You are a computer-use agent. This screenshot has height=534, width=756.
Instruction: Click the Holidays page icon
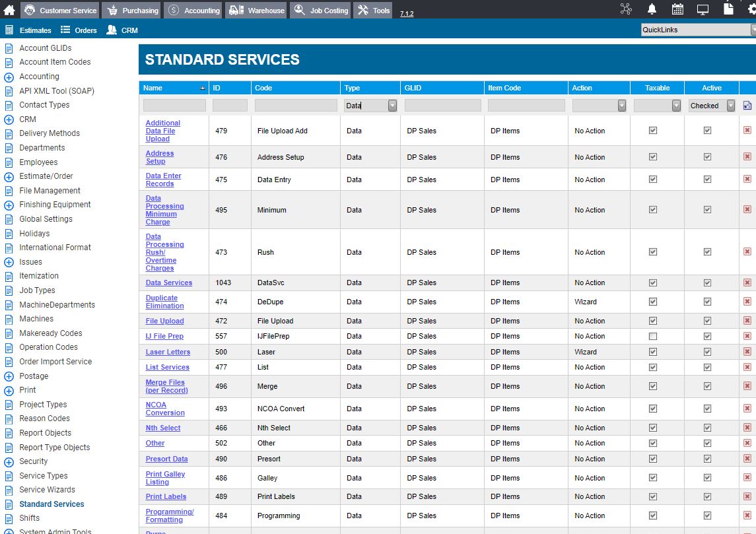[9, 234]
